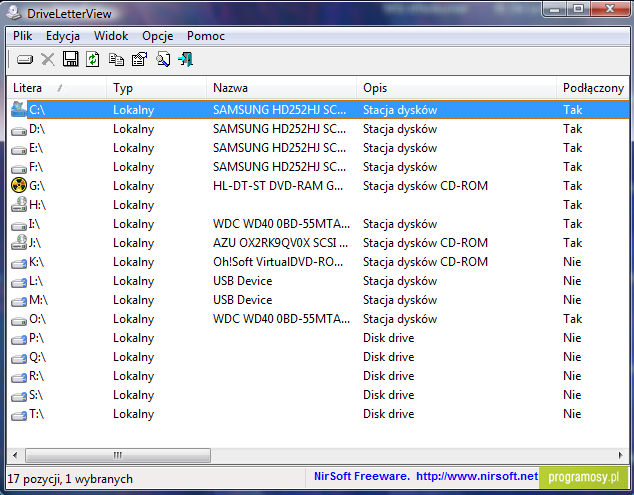
Task: Open the Properties toolbar icon
Action: (x=139, y=59)
